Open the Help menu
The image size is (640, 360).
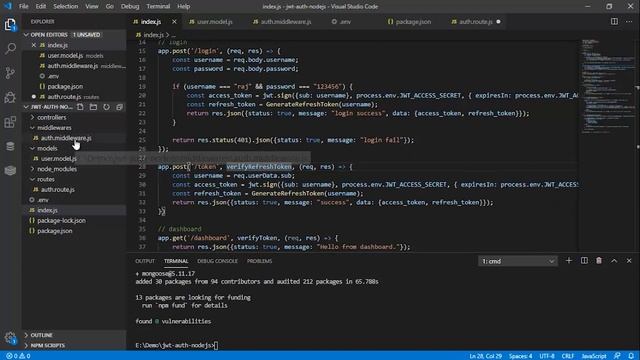point(183,7)
